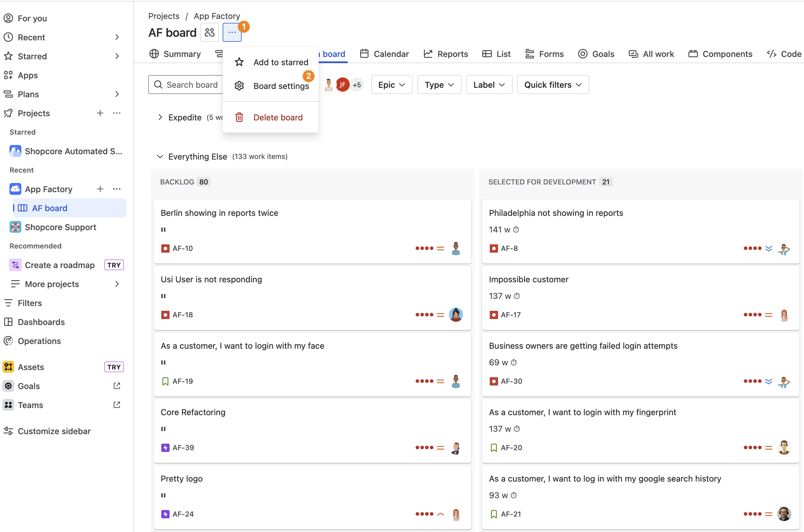804x532 pixels.
Task: Open the board members people icon
Action: click(x=209, y=33)
